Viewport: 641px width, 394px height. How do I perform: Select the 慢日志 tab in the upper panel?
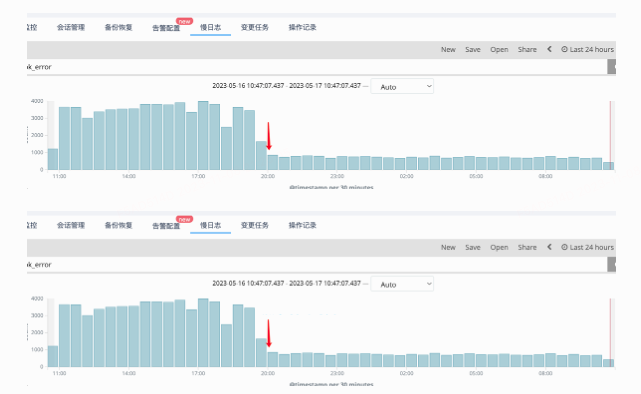click(x=211, y=27)
